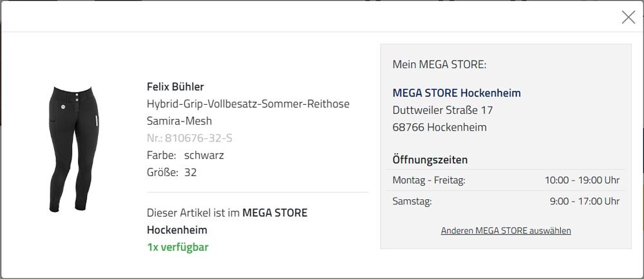Click the Samstag opening hours row
This screenshot has width=644, height=279.
pos(506,201)
